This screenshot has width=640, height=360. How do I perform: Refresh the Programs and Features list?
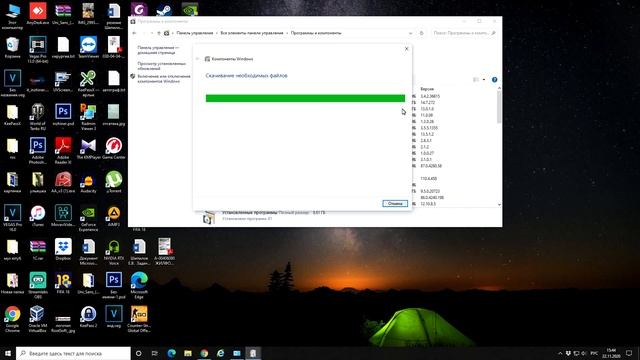point(422,33)
